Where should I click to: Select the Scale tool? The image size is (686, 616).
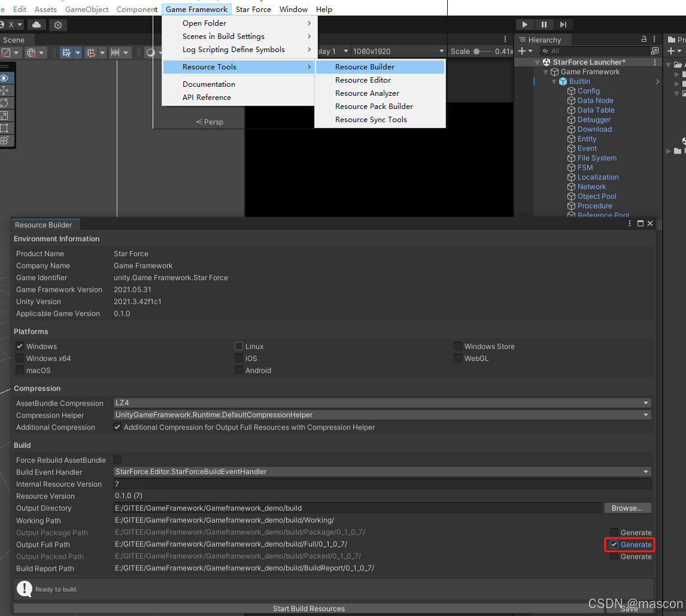coord(5,115)
